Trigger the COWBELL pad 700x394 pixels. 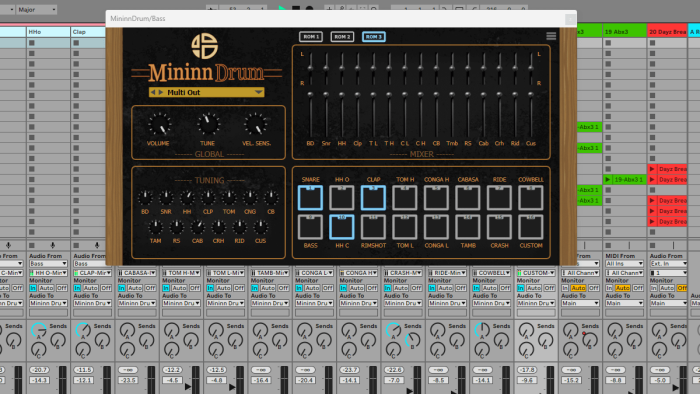pos(531,198)
